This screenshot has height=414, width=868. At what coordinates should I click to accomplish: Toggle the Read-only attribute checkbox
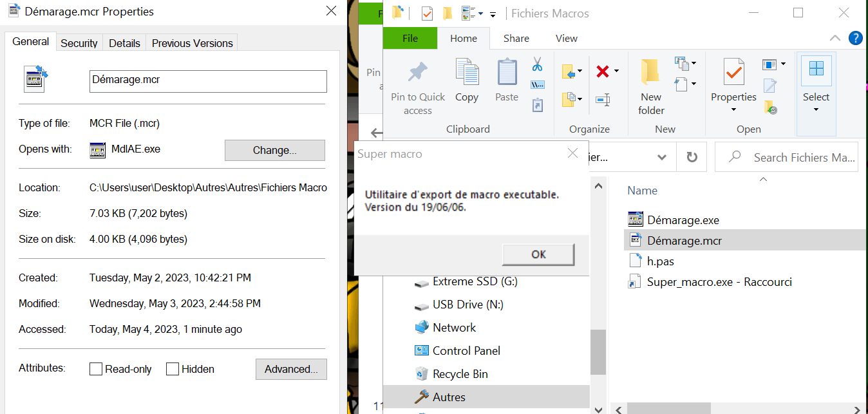click(x=96, y=369)
